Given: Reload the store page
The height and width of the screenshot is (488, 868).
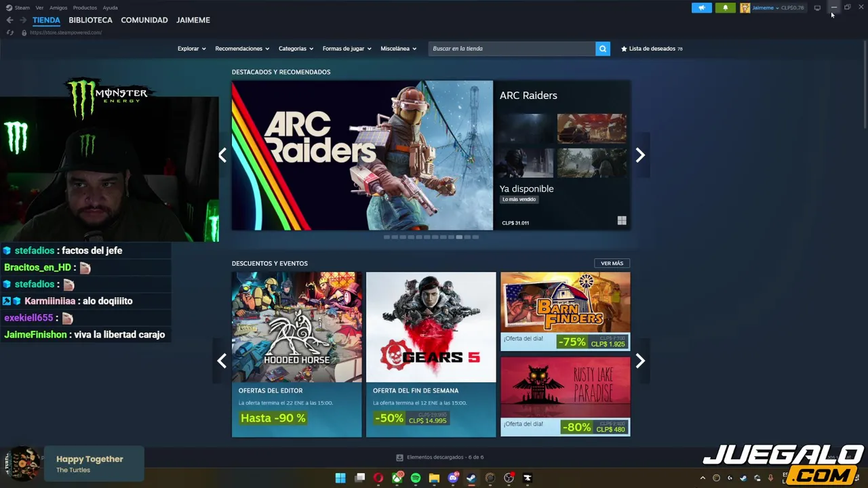Looking at the screenshot, I should tap(9, 33).
